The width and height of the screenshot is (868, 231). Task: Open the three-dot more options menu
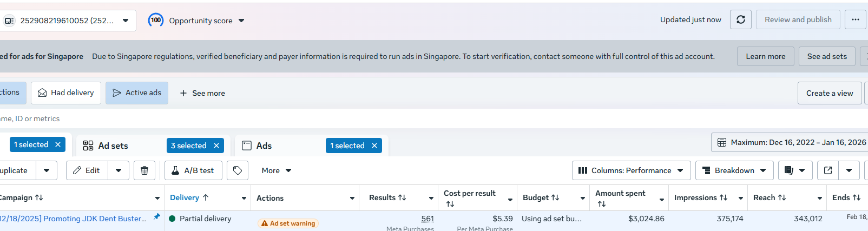[x=855, y=20]
